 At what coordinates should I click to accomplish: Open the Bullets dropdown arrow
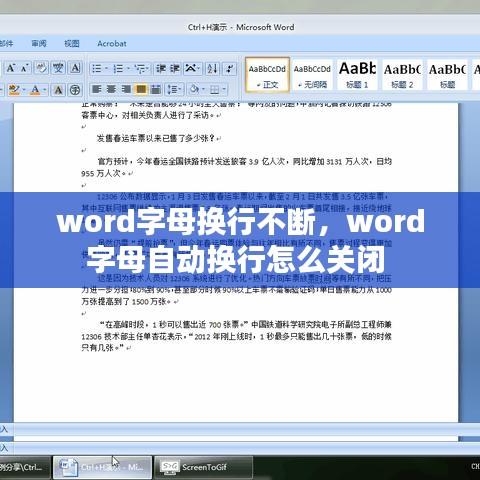106,69
